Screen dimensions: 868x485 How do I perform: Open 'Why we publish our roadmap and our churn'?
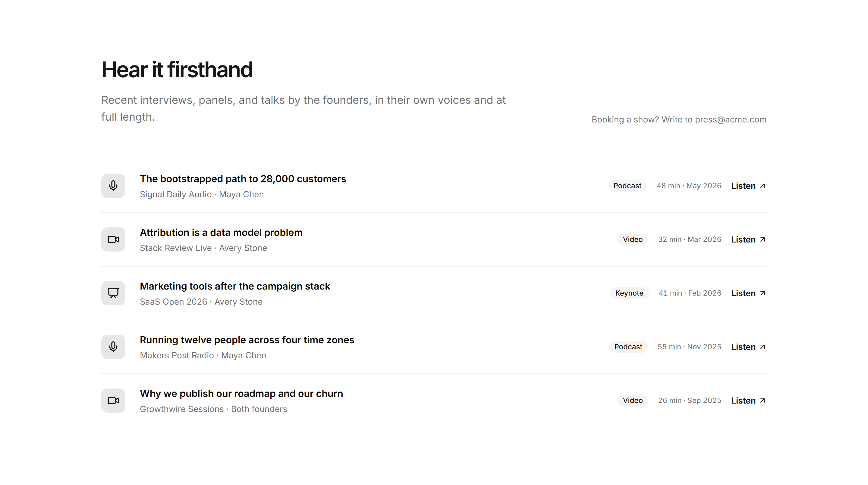click(x=241, y=393)
